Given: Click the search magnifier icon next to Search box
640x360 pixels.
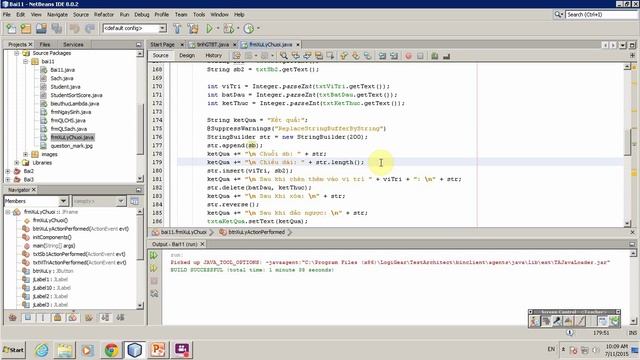Looking at the screenshot, I should point(558,15).
